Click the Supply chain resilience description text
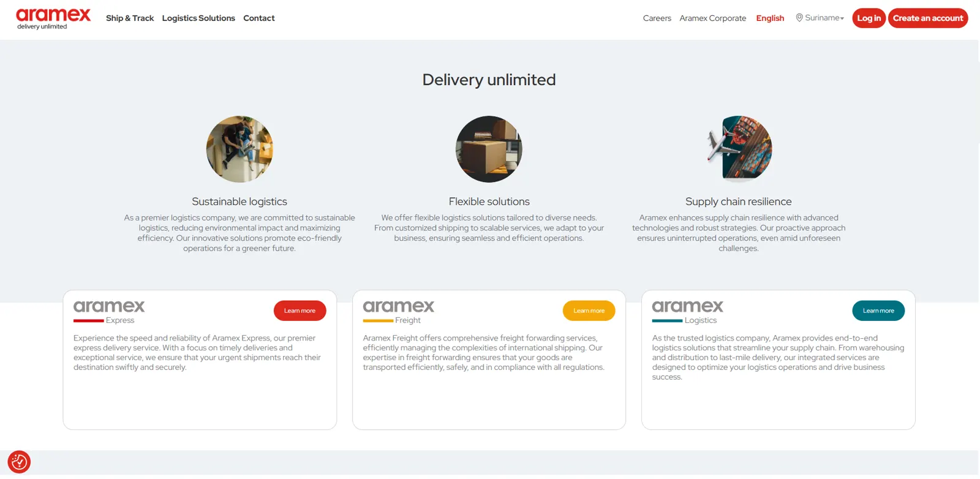This screenshot has height=479, width=980. tap(739, 233)
